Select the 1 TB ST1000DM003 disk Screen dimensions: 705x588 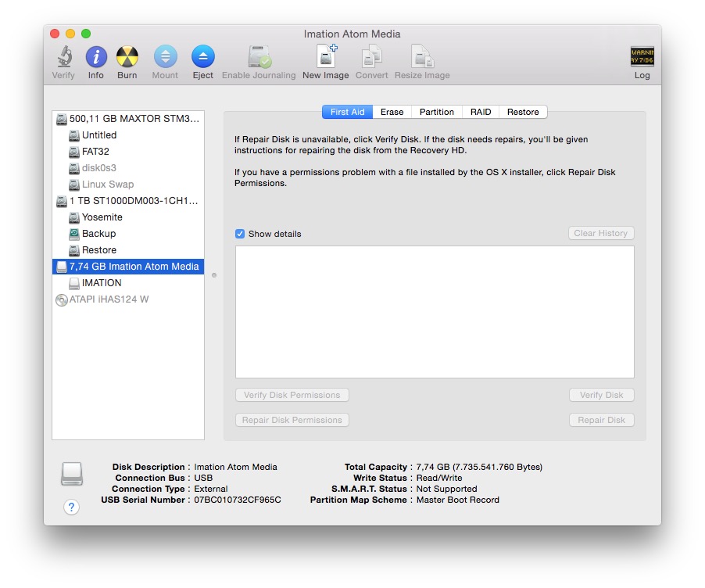point(128,201)
